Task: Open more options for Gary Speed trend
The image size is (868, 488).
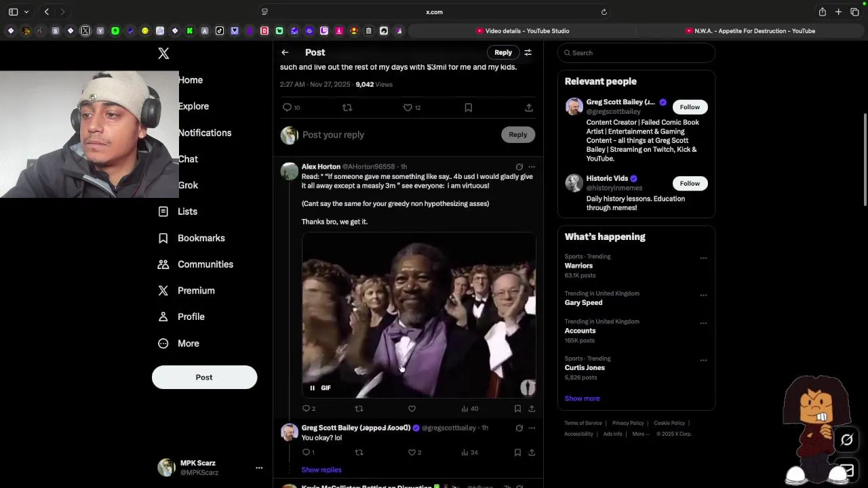Action: click(x=703, y=296)
